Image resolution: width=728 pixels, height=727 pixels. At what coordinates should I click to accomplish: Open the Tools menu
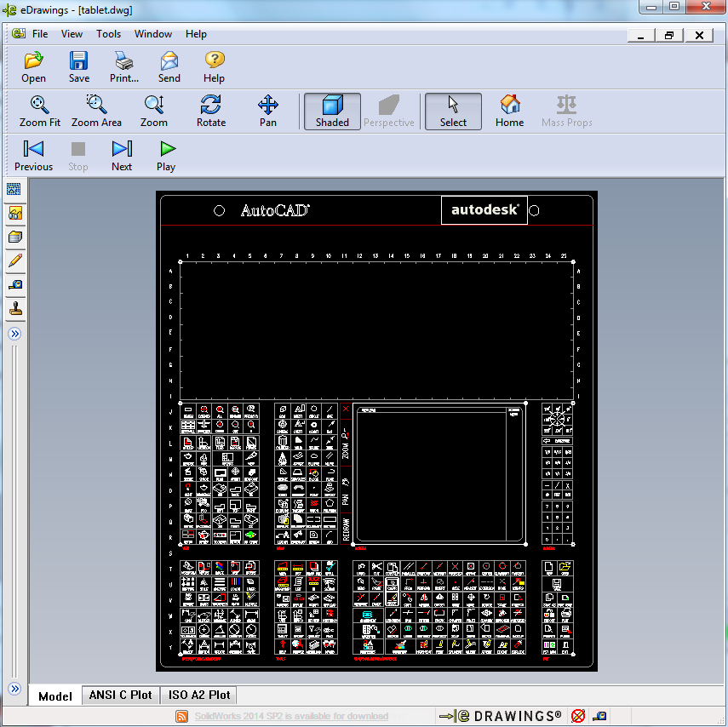pos(108,34)
